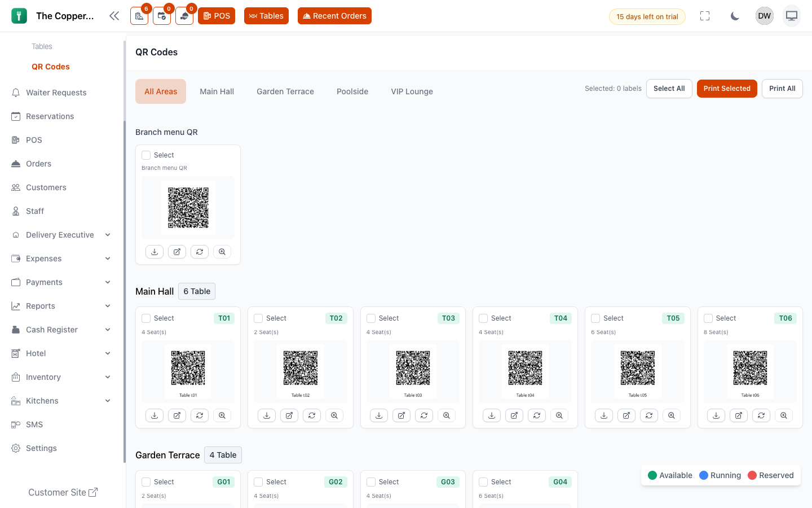Viewport: 812px width, 508px height.
Task: Select table T03 checkbox
Action: click(371, 318)
